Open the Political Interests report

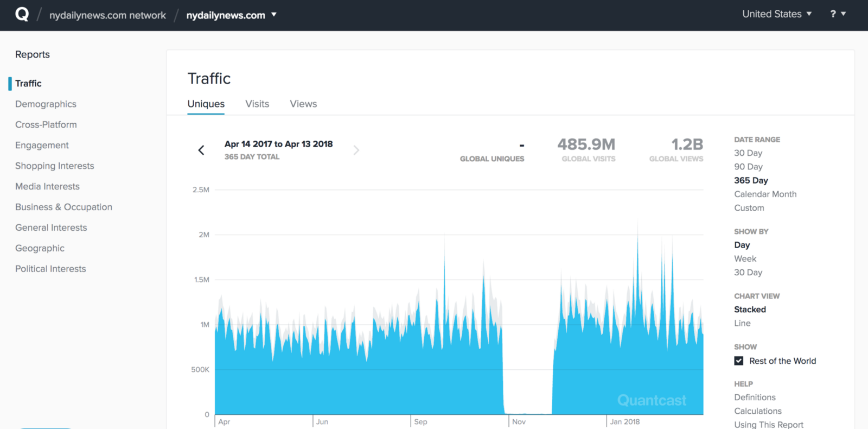50,269
